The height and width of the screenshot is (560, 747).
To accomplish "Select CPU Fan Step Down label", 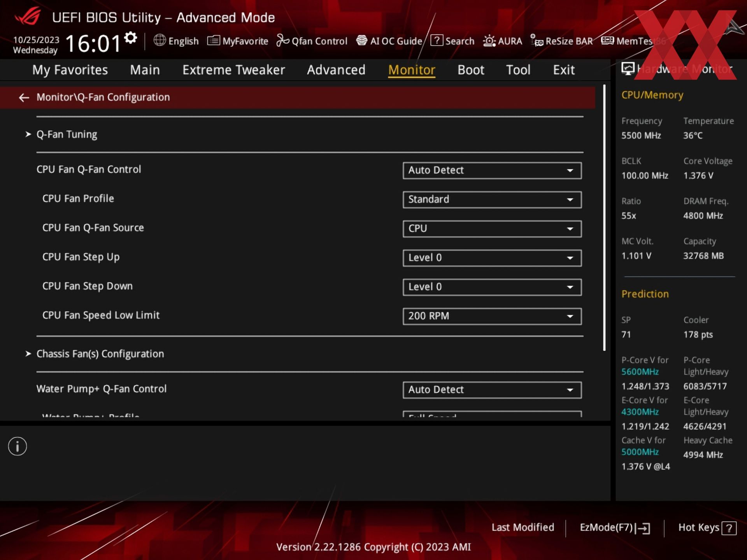I will [x=88, y=286].
